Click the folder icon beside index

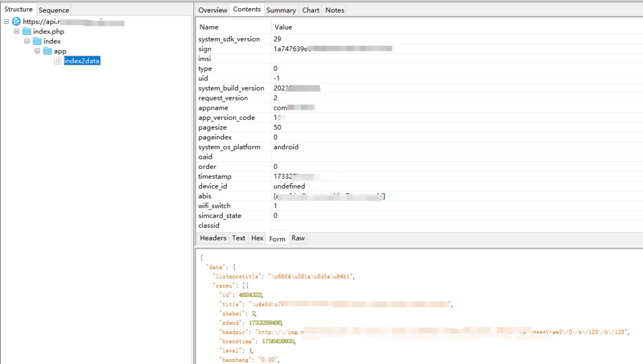pos(37,41)
